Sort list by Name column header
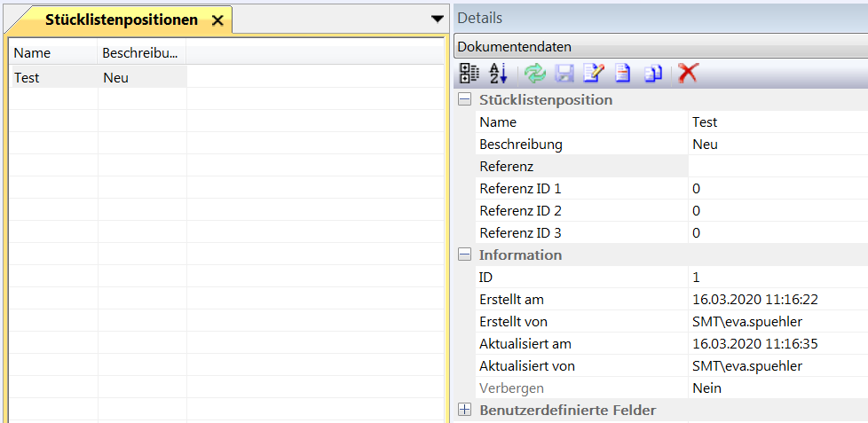Screen dimensions: 868x423 click(x=52, y=53)
